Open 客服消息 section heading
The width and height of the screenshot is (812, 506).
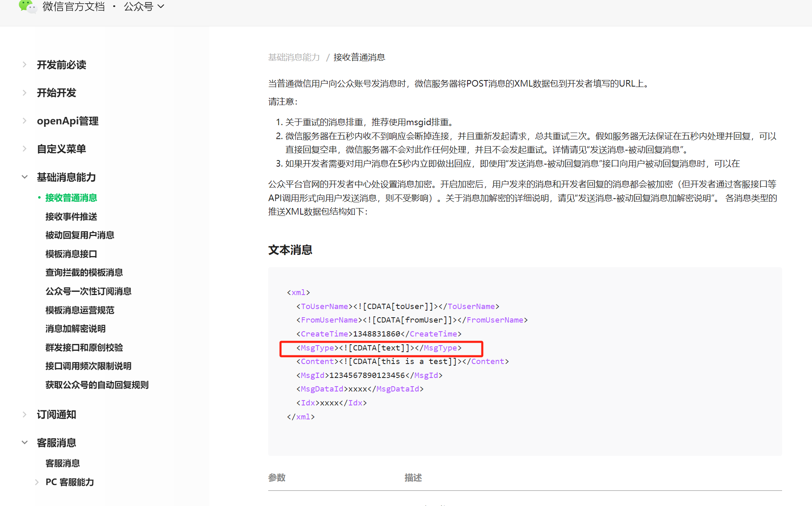(x=57, y=442)
